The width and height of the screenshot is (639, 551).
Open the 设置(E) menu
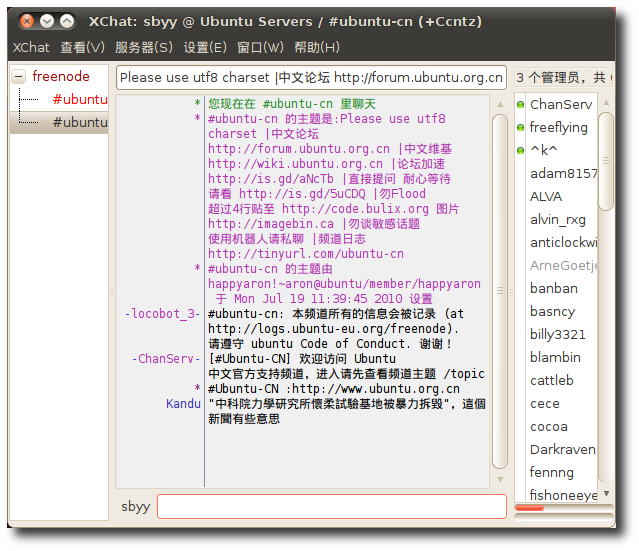(x=205, y=47)
